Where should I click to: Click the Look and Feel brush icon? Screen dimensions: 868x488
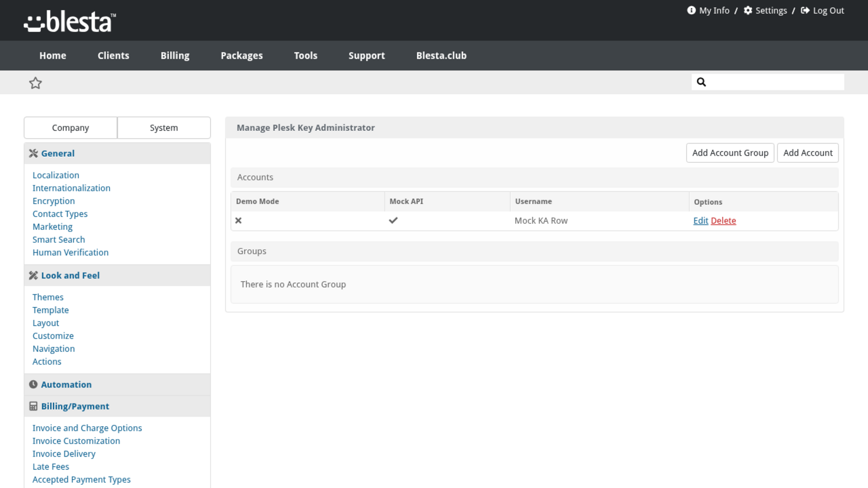(33, 275)
